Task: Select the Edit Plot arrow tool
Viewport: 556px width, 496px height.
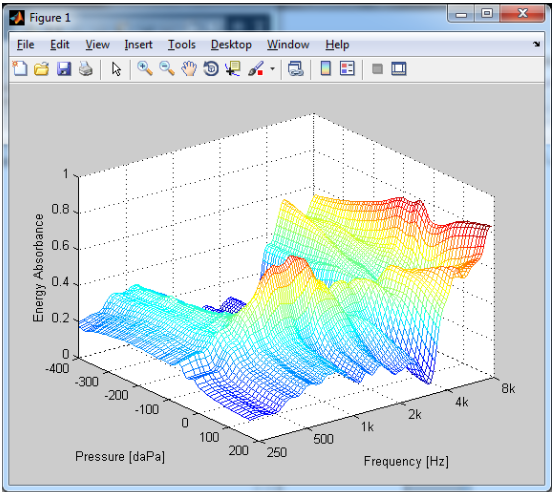Action: [x=116, y=69]
